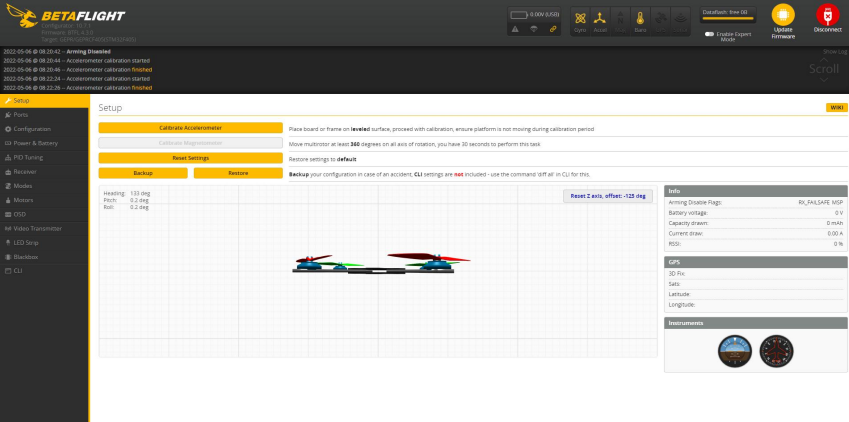This screenshot has width=849, height=422.
Task: Open the Video Transmitter tab
Action: (x=44, y=229)
